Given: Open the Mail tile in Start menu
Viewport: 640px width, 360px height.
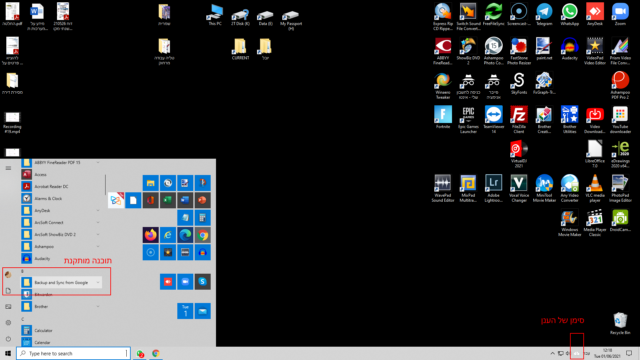Looking at the screenshot, I should [x=202, y=311].
